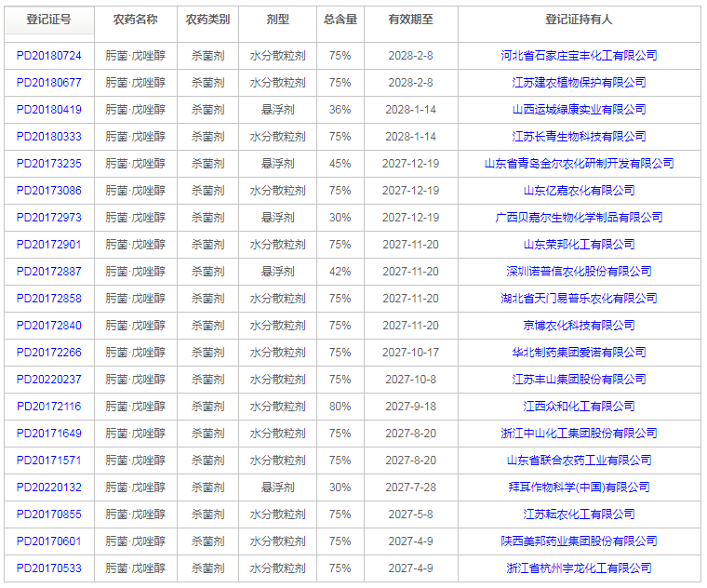Open holder 江苏建农植物保护有限公司
This screenshot has height=588, width=707.
tap(579, 83)
